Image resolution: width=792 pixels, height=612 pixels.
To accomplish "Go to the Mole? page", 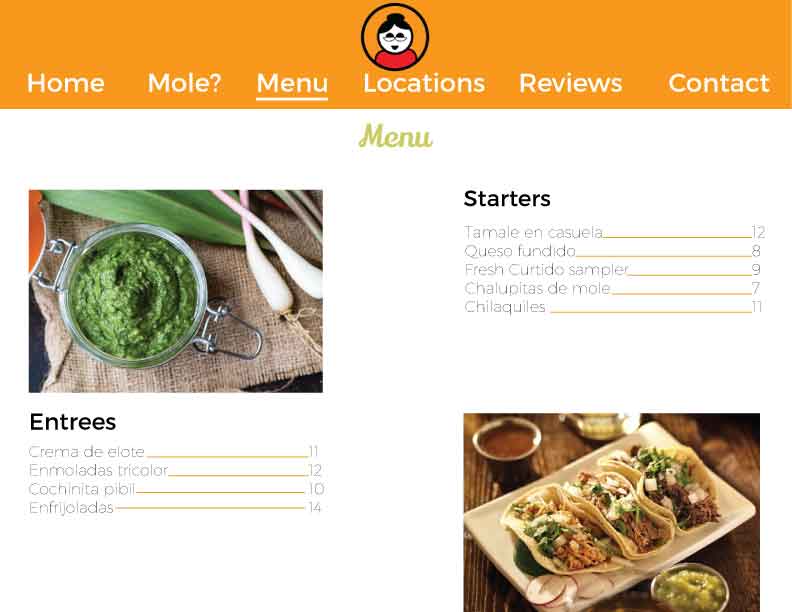I will 184,83.
